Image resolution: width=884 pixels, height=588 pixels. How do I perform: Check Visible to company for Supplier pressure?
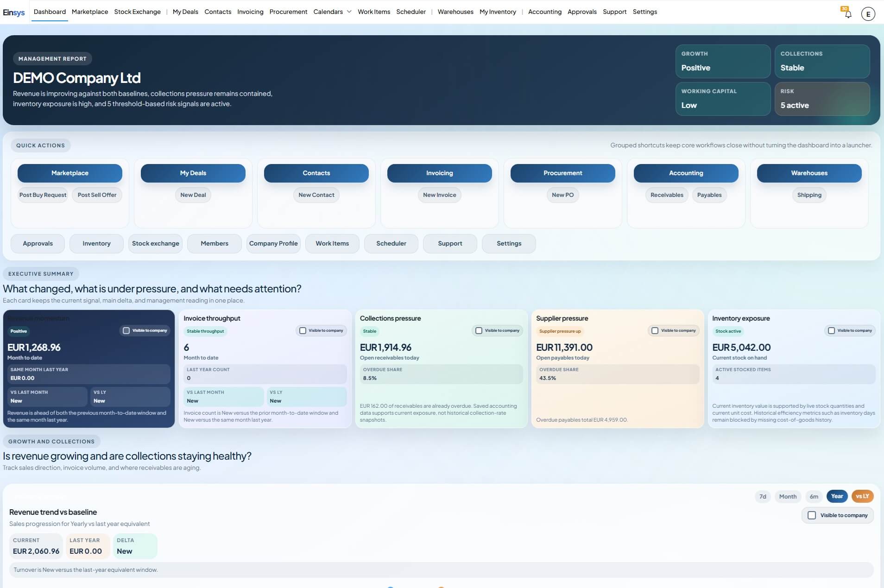coord(655,331)
